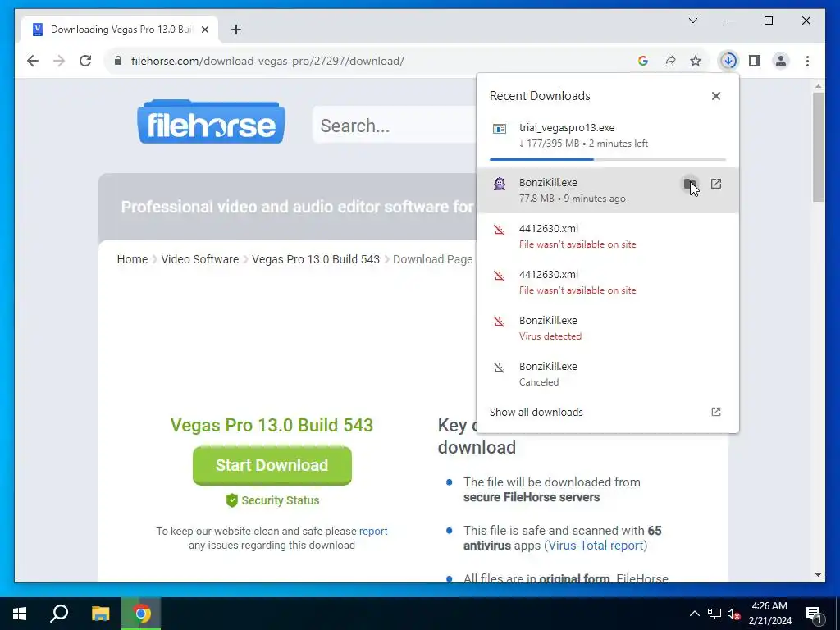Click the forward navigation arrow
This screenshot has height=630, width=840.
point(59,61)
